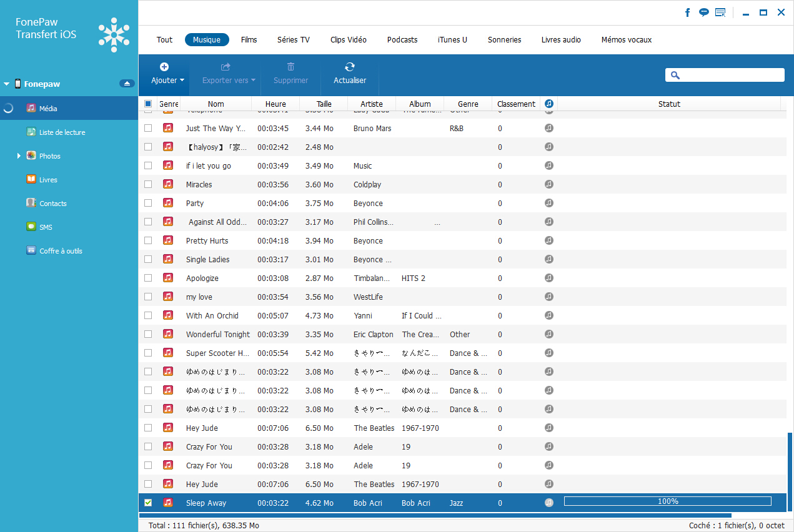The width and height of the screenshot is (794, 532).
Task: Open the Ajouter dropdown arrow
Action: pyautogui.click(x=182, y=81)
